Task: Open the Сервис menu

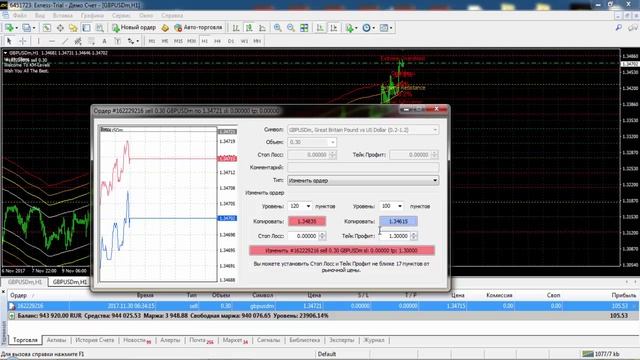Action: tap(121, 16)
